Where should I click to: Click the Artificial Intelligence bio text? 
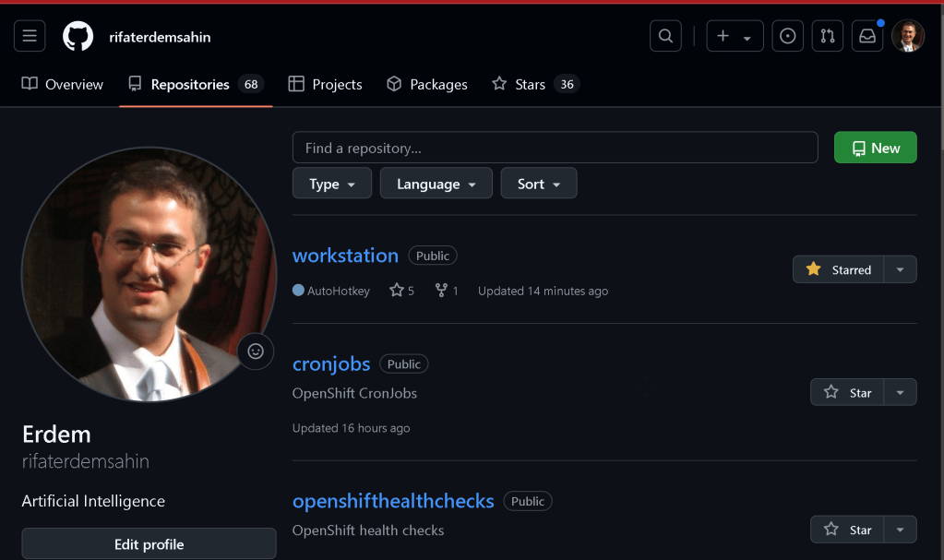tap(93, 501)
